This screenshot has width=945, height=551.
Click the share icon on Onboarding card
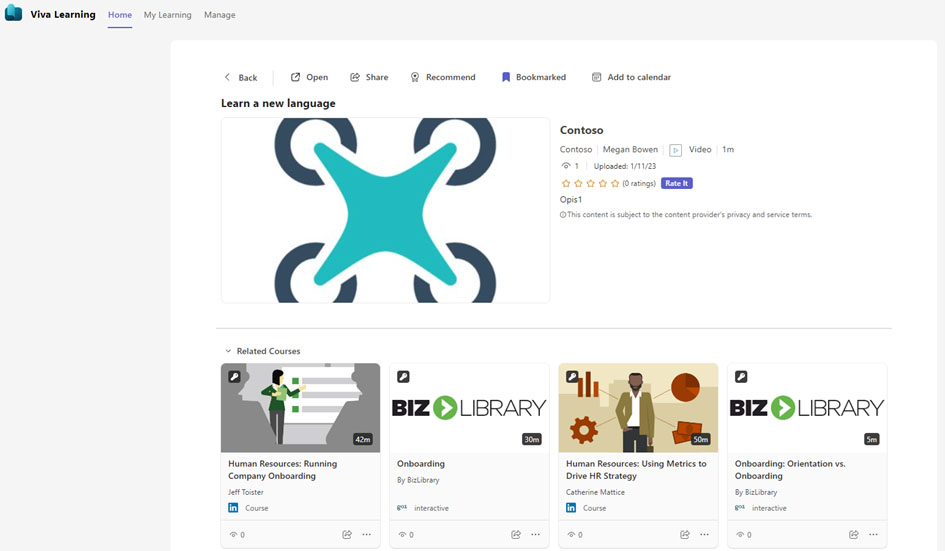coord(516,535)
